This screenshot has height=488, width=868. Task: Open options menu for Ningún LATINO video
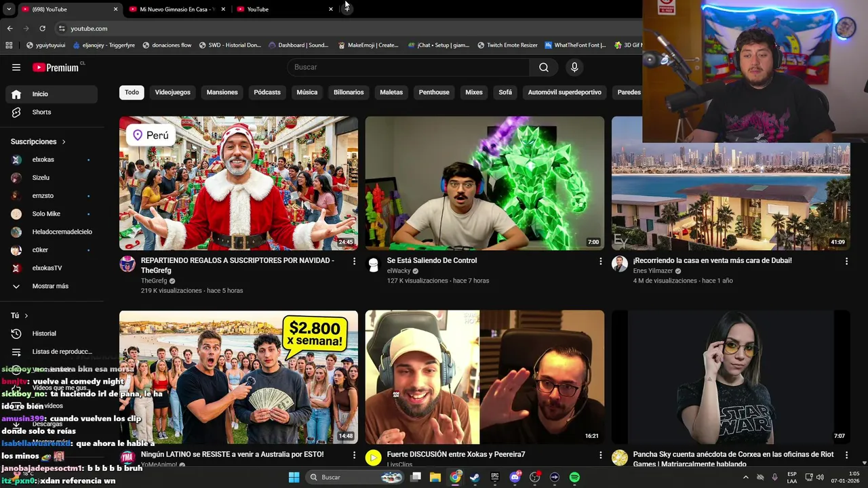pyautogui.click(x=354, y=455)
